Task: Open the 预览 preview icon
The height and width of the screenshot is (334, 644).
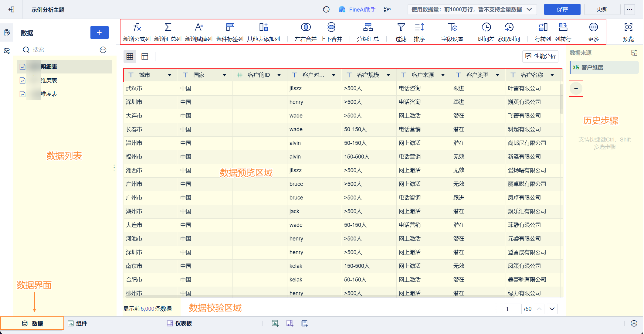Action: pyautogui.click(x=628, y=28)
